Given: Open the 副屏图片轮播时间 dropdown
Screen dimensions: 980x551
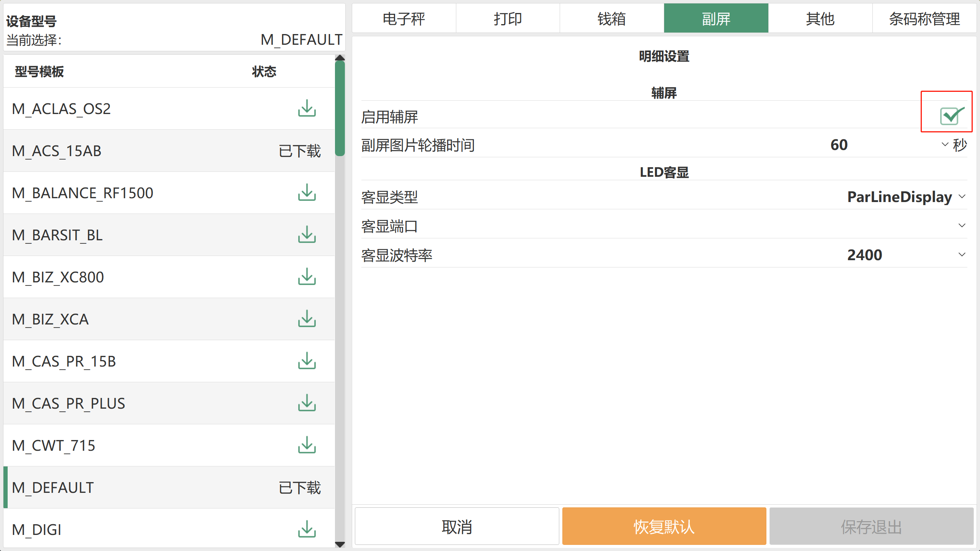Looking at the screenshot, I should click(x=945, y=145).
